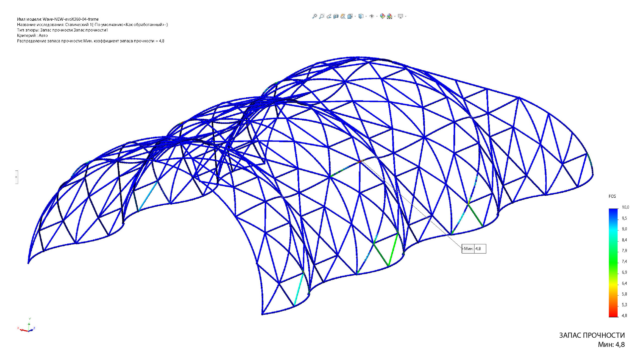Select the Zoom to Area tool
The width and height of the screenshot is (644, 362).
click(x=322, y=16)
